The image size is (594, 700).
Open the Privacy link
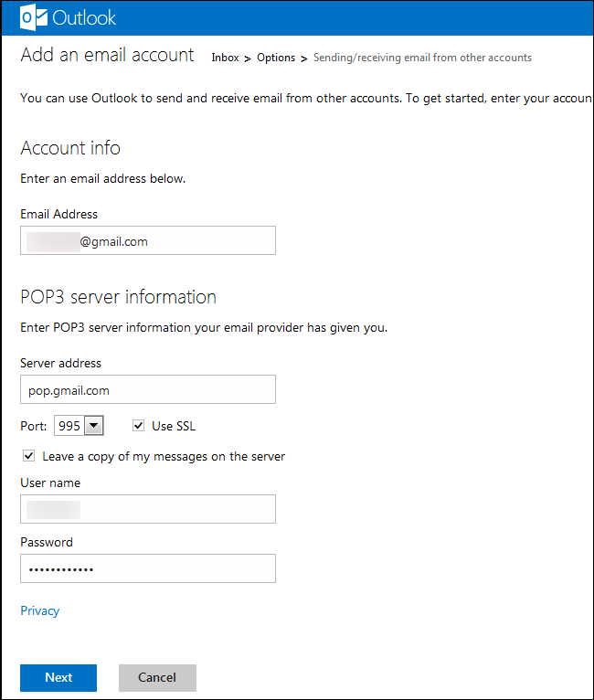point(40,610)
